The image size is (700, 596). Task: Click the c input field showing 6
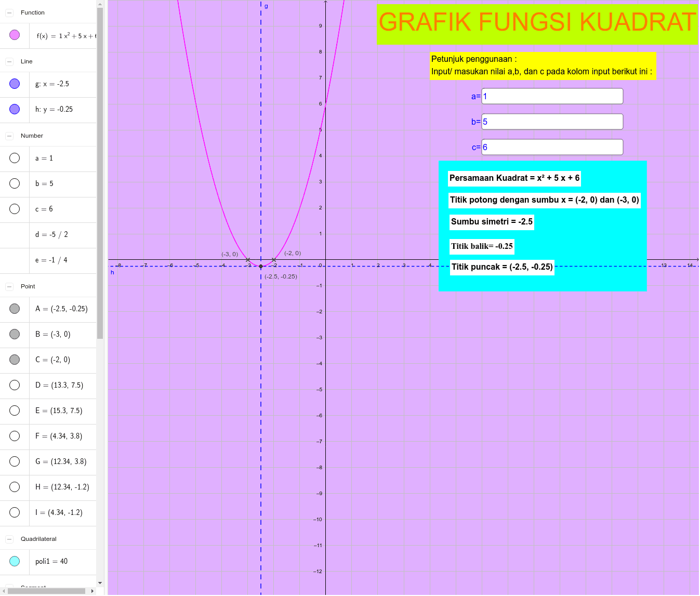pyautogui.click(x=552, y=147)
